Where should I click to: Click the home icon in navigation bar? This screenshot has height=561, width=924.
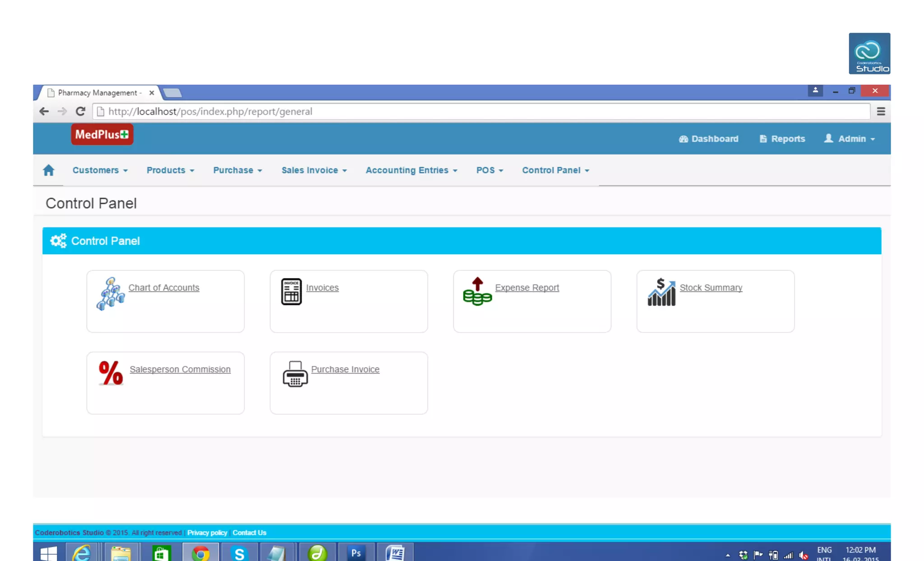tap(49, 170)
